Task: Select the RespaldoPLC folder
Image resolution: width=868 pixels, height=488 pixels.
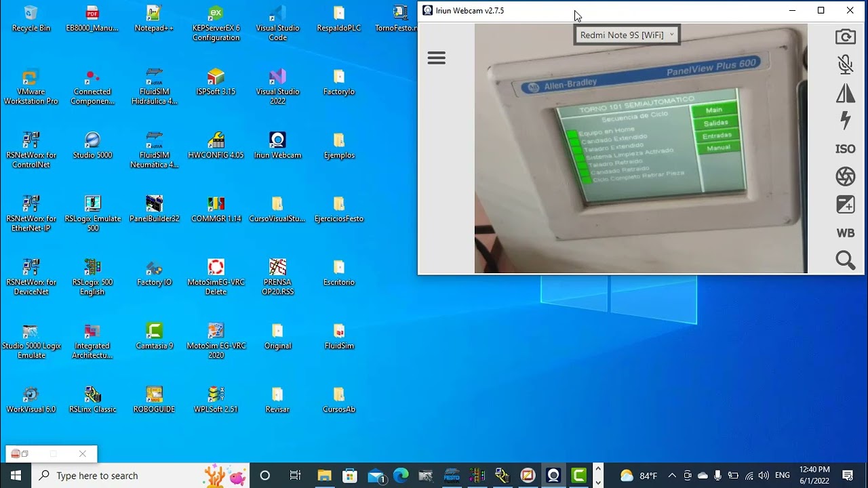Action: click(339, 19)
